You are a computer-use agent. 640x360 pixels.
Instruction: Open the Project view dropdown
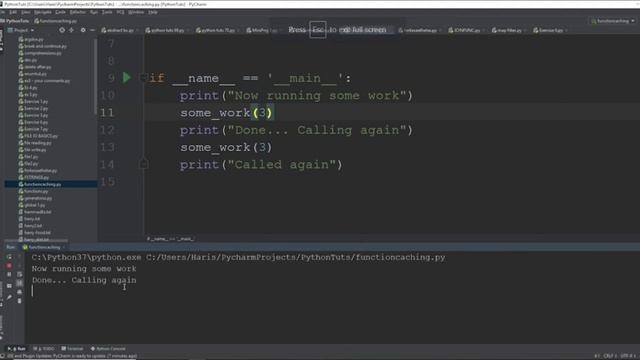pyautogui.click(x=21, y=30)
